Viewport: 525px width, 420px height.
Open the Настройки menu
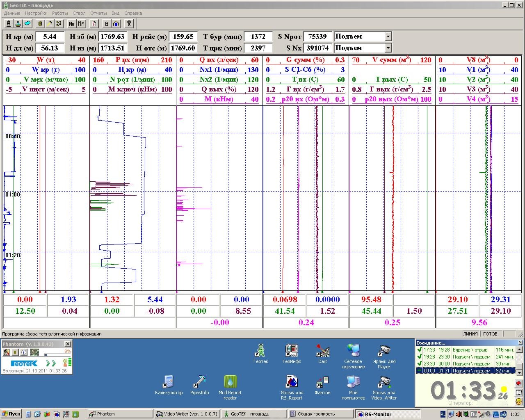click(36, 13)
